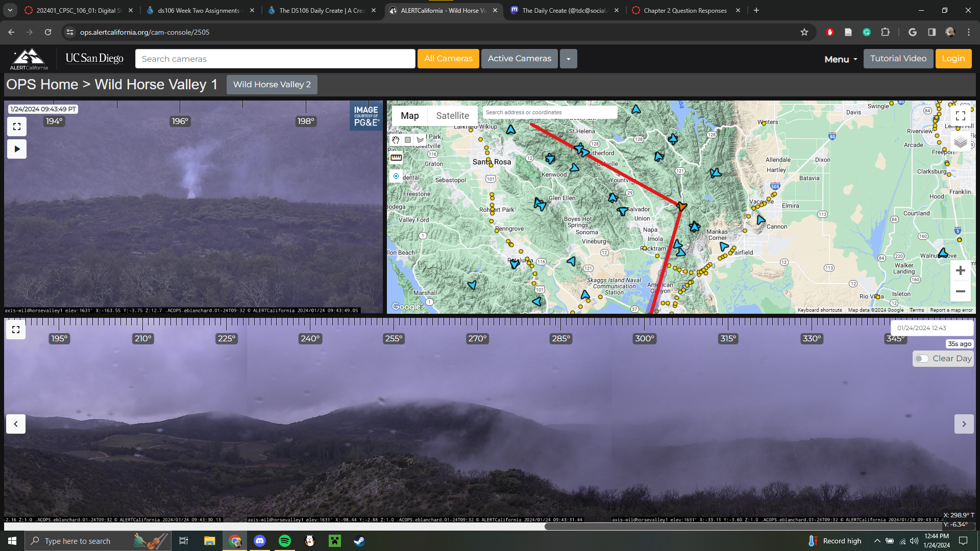Screen dimensions: 980x551
Task: Click the Tutorial Video button
Action: 898,59
